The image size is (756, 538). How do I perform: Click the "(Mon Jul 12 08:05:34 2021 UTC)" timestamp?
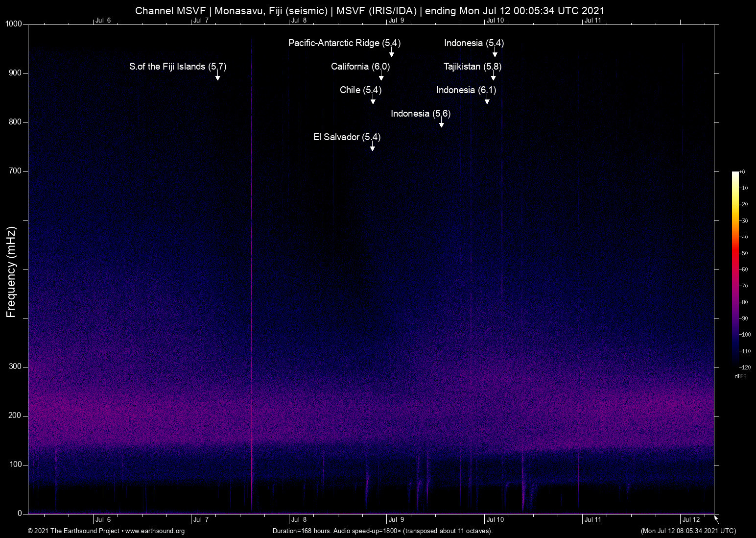[688, 531]
